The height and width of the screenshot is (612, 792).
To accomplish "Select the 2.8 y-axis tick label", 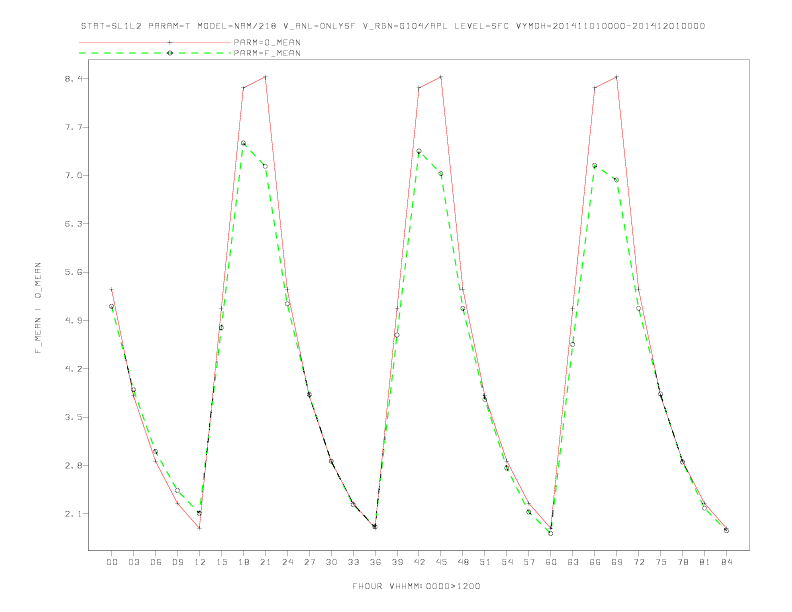I will (72, 466).
